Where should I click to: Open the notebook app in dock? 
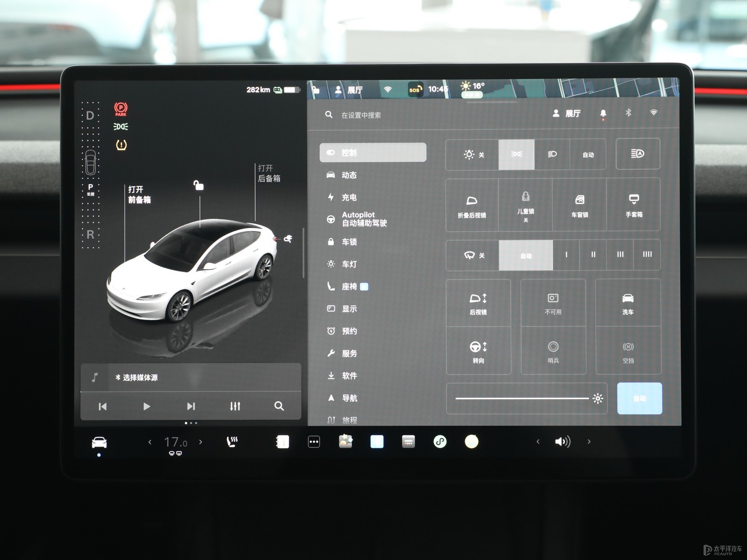click(x=282, y=442)
